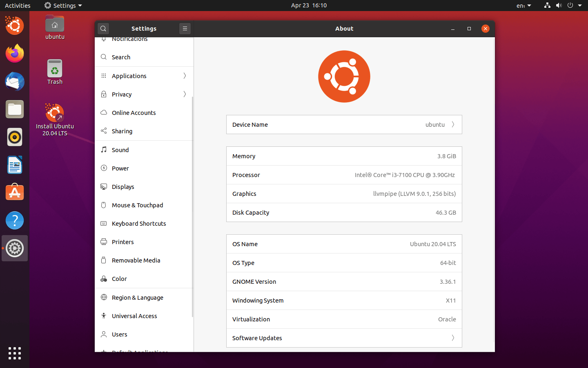The height and width of the screenshot is (368, 588).
Task: Open Software Updates chevron
Action: 453,338
